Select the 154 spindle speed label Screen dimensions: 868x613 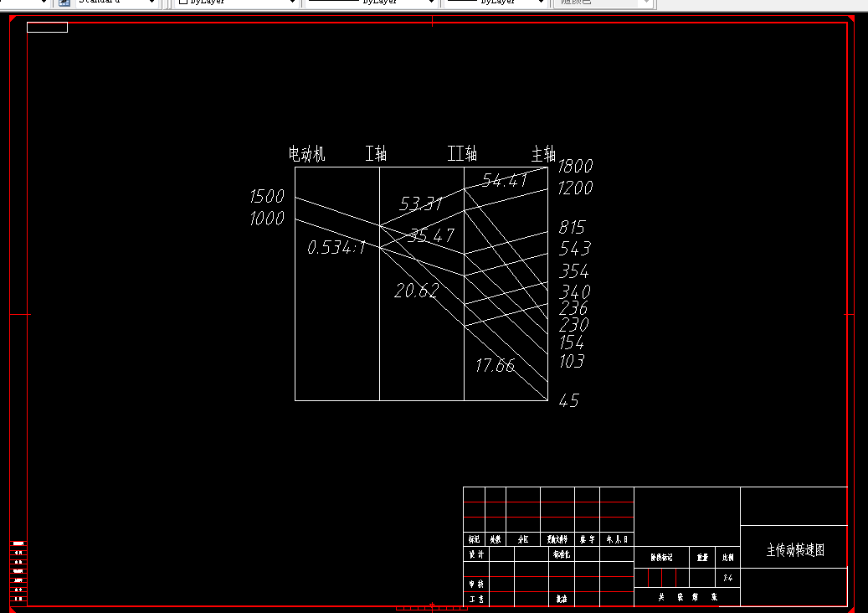click(572, 343)
